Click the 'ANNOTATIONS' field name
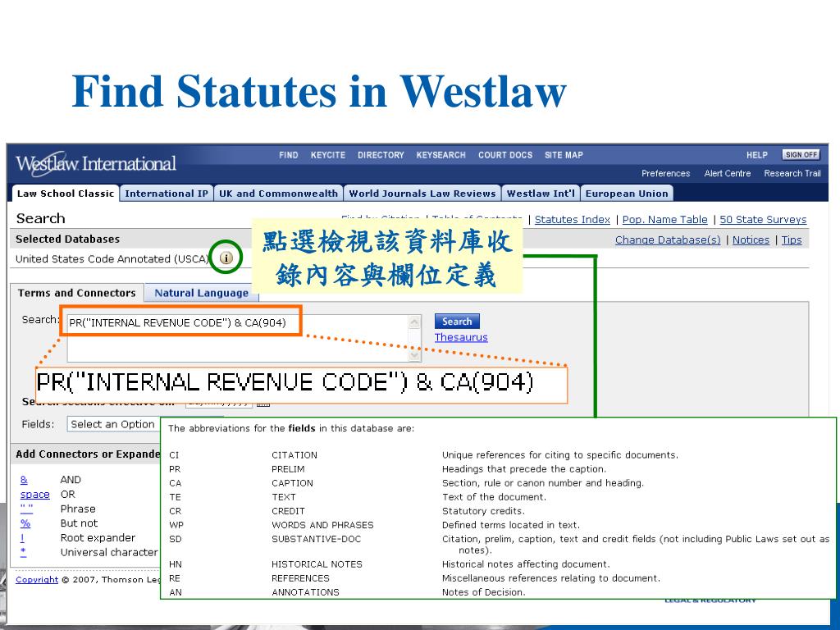 (x=305, y=592)
